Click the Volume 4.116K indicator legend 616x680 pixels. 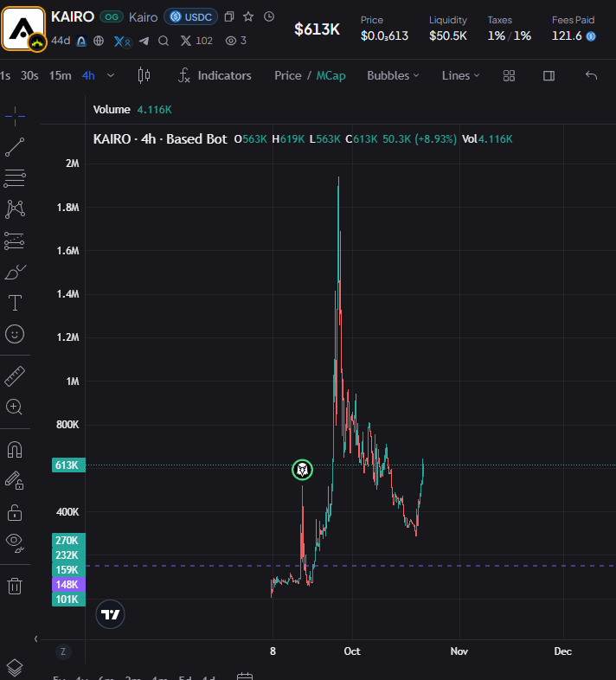[x=132, y=110]
